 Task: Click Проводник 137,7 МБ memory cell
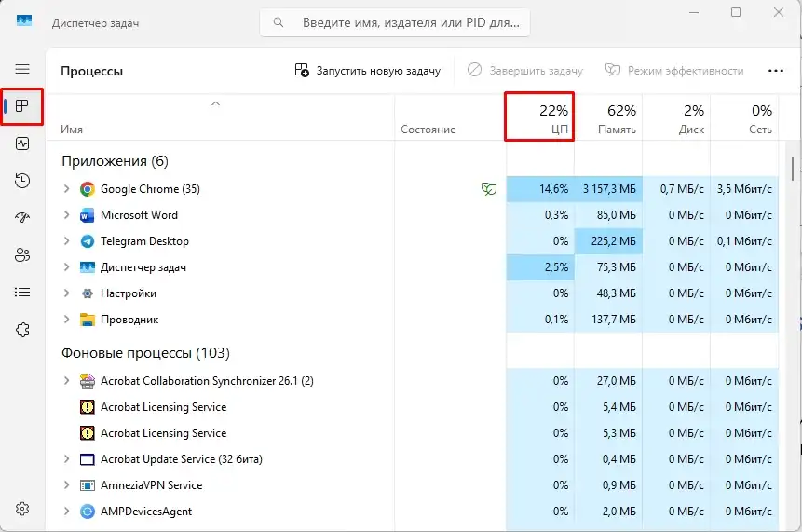coord(608,320)
